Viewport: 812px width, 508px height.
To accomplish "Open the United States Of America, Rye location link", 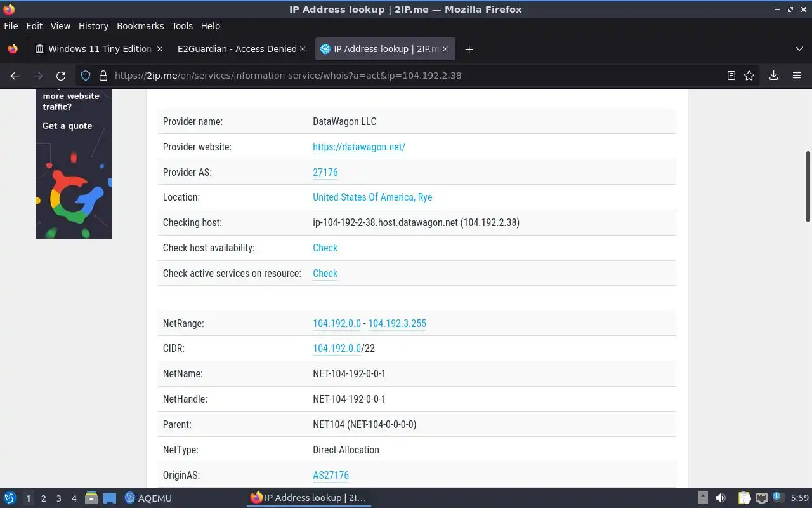I will tap(372, 197).
